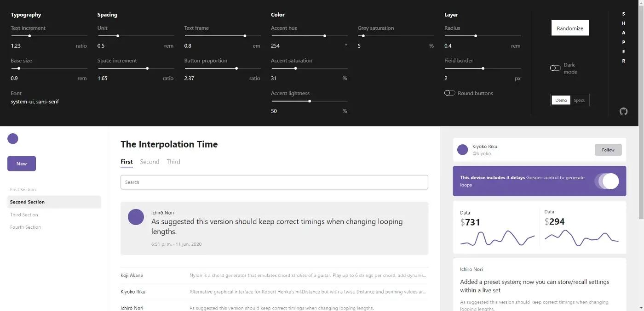Open the Third tab
Screen dimensions: 644x311
tap(173, 162)
